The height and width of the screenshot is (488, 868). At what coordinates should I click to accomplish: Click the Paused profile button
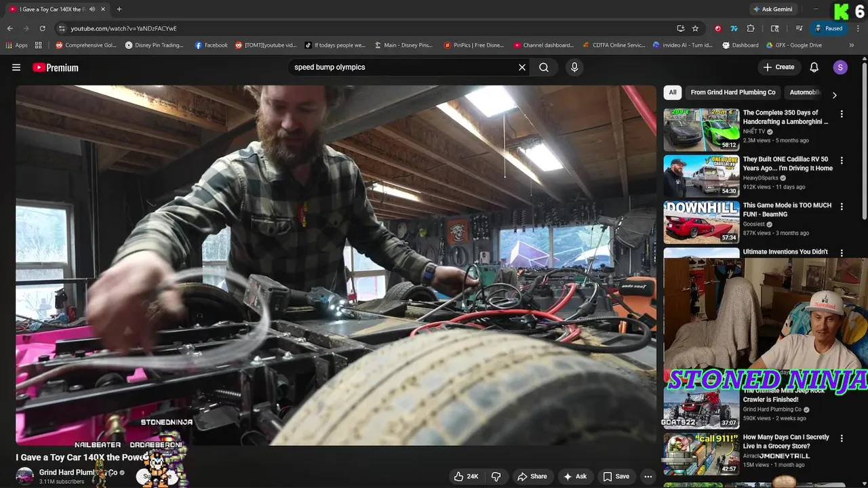(x=829, y=28)
